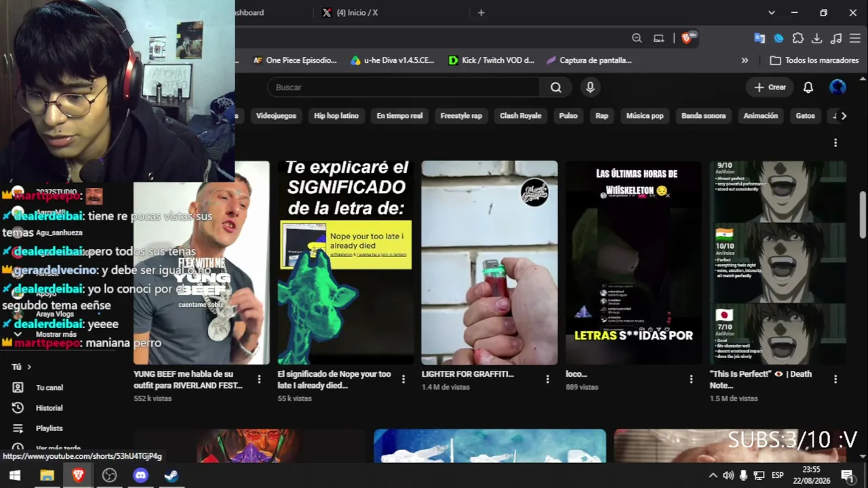Open the 'Kick / Twitch VOD d...' bookmark
The image size is (868, 488).
point(492,60)
